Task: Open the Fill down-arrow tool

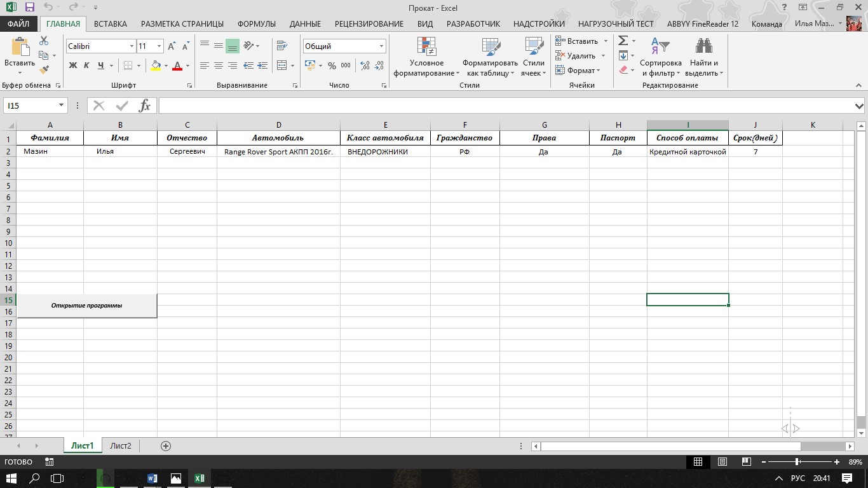Action: pos(623,56)
